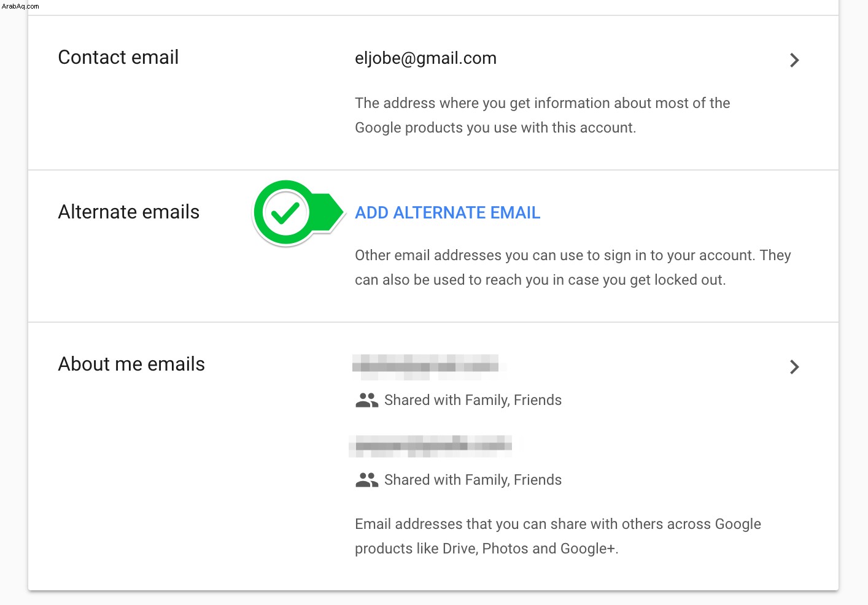This screenshot has width=868, height=605.
Task: Click the Contact email heading
Action: point(118,57)
